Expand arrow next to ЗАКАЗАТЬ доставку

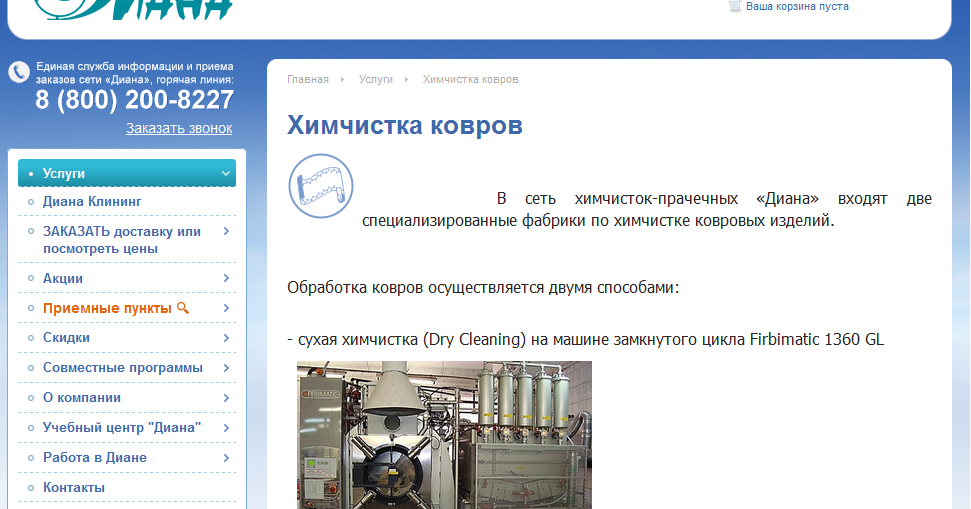click(x=227, y=231)
